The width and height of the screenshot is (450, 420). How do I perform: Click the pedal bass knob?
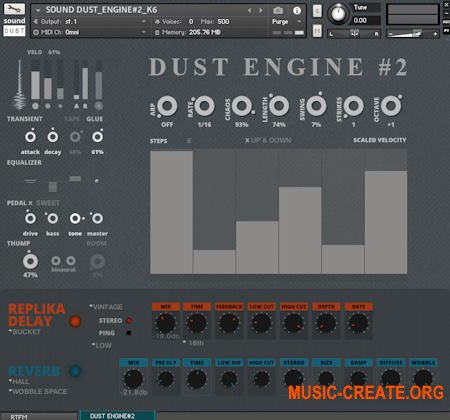(53, 218)
